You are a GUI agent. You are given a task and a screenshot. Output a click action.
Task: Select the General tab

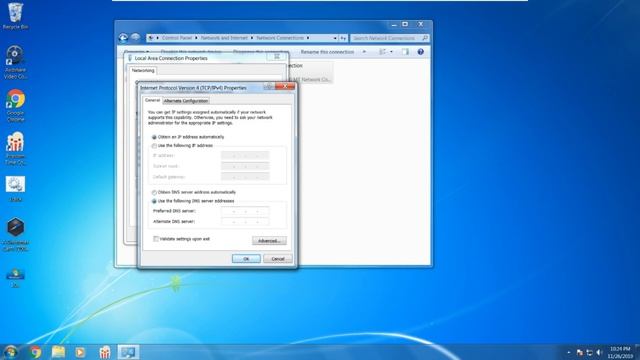tap(152, 100)
